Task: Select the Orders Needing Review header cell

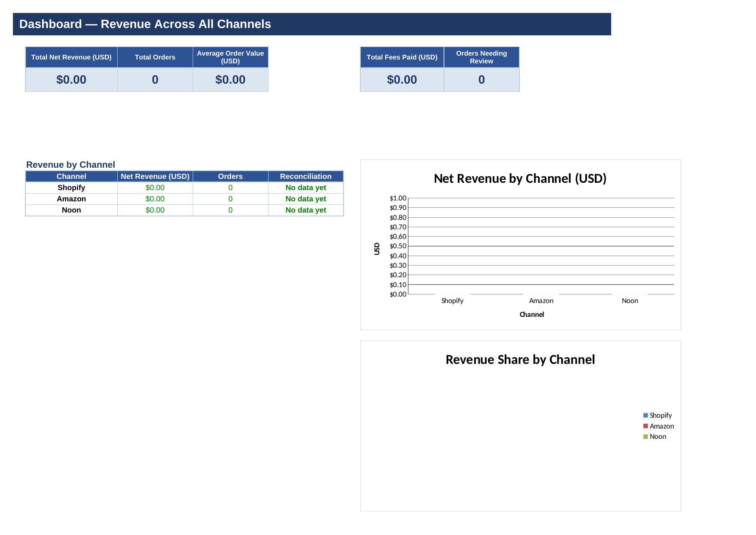Action: click(481, 57)
